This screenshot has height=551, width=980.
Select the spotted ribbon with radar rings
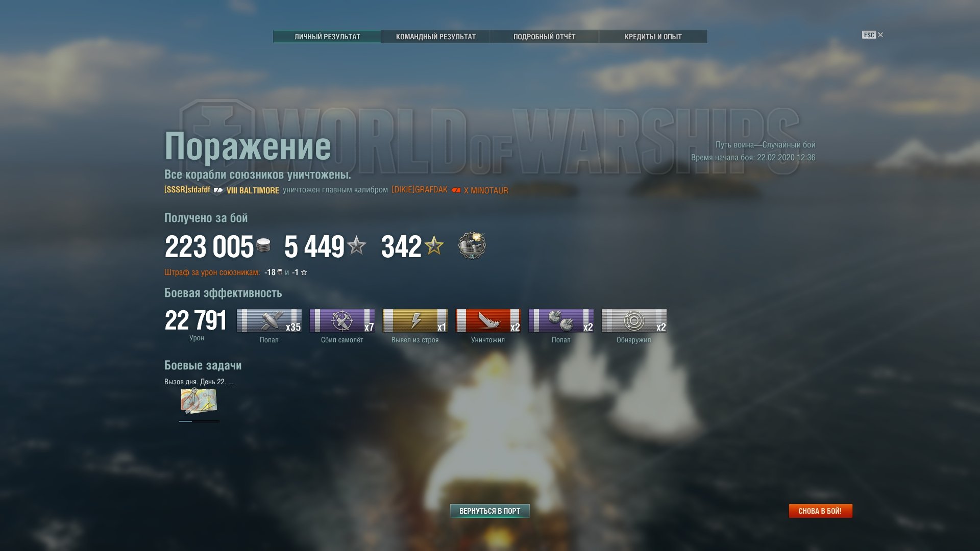click(634, 321)
